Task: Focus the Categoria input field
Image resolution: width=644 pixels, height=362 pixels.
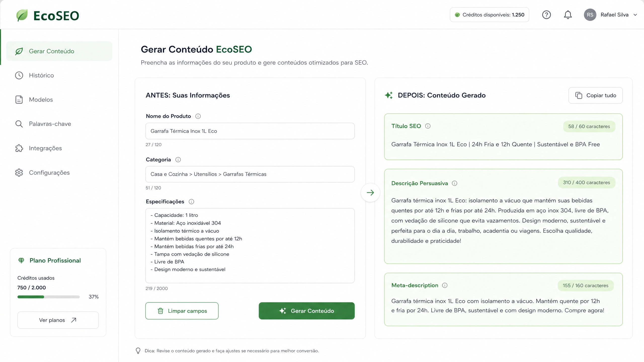Action: point(250,174)
